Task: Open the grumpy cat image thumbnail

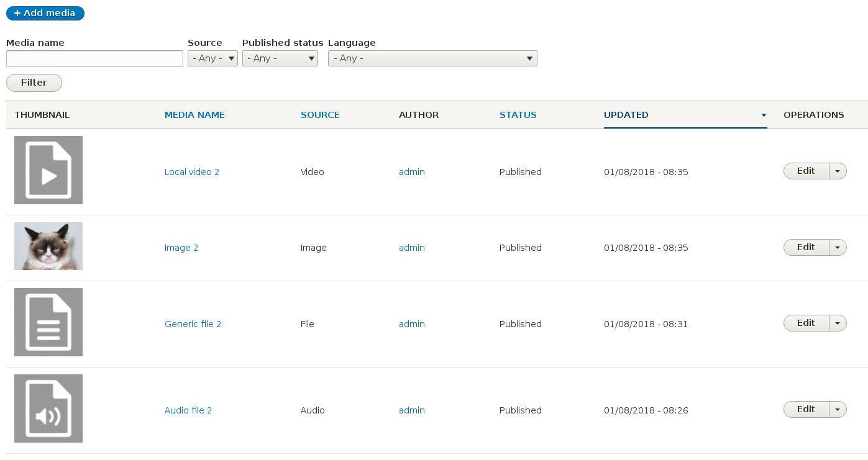Action: pyautogui.click(x=48, y=246)
